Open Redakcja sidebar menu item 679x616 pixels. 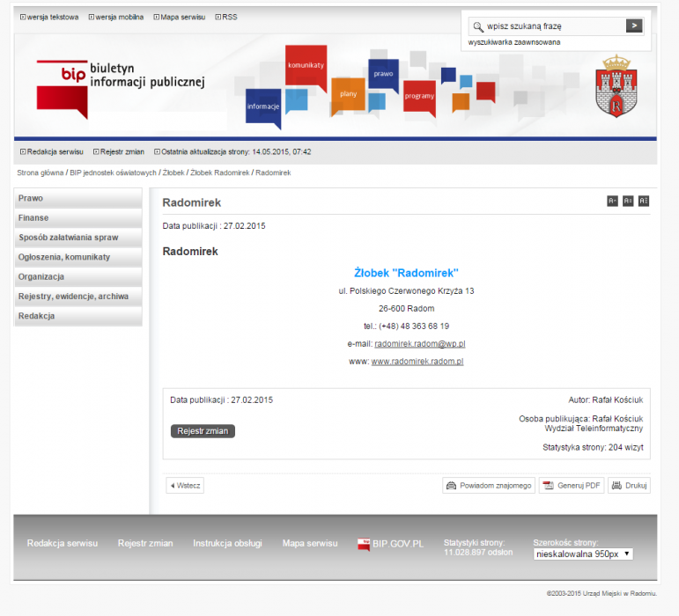(x=78, y=316)
